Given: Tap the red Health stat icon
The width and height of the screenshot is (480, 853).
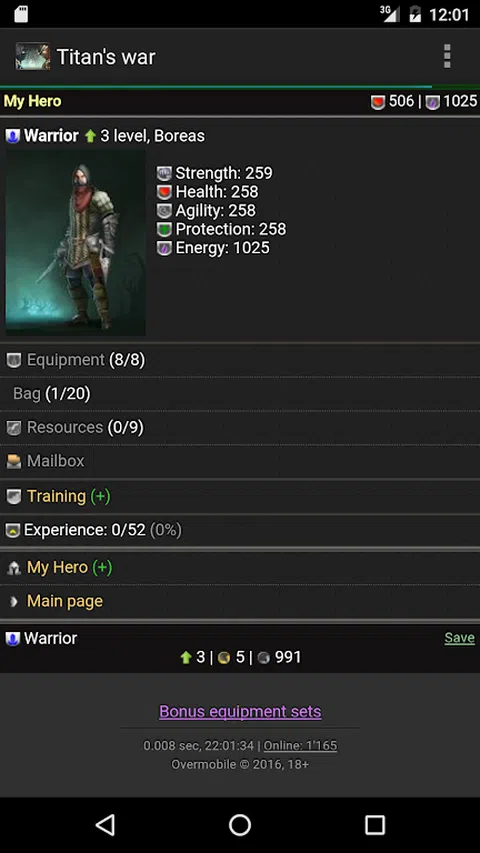Looking at the screenshot, I should [x=164, y=192].
